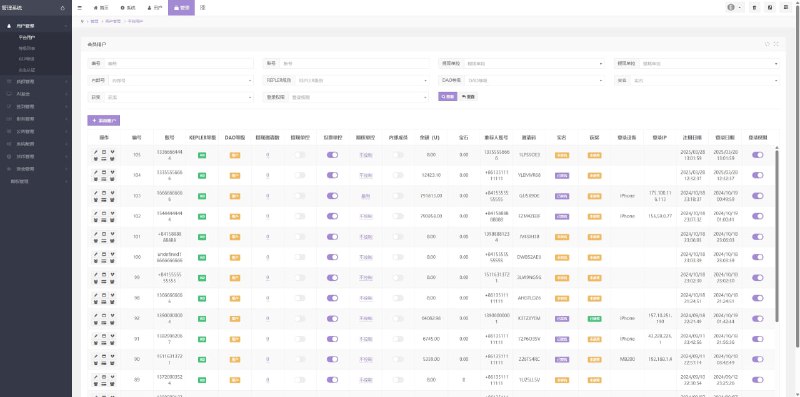800x397 pixels.
Task: Click the underlined 0 count in row 105
Action: pos(267,155)
